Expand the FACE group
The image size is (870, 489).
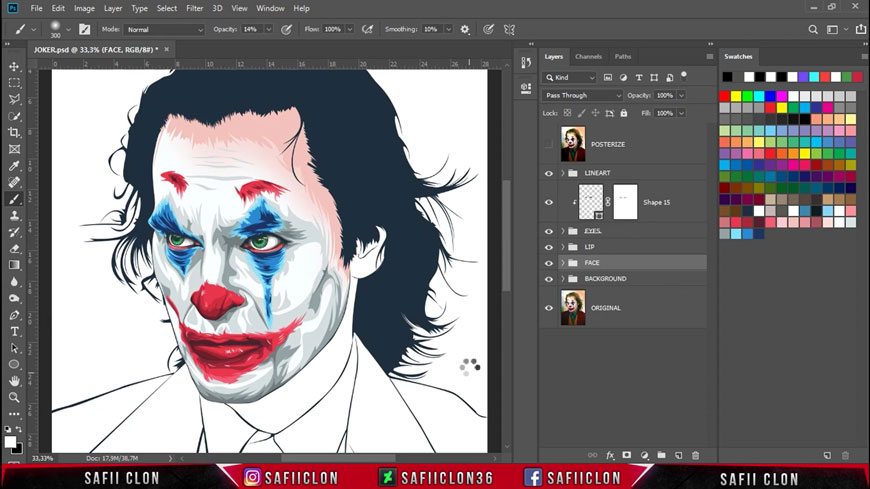point(563,263)
